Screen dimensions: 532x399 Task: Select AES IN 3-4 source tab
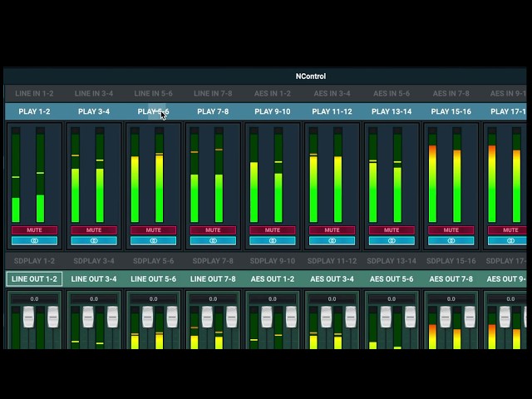click(332, 93)
